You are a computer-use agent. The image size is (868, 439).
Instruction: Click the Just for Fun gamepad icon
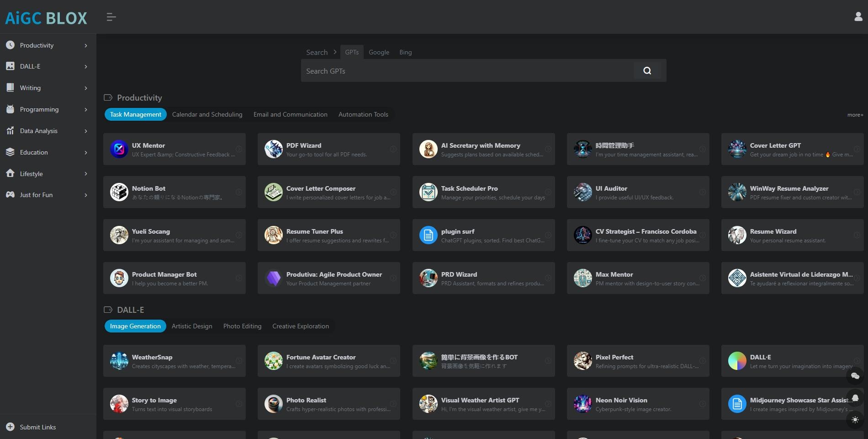click(10, 195)
